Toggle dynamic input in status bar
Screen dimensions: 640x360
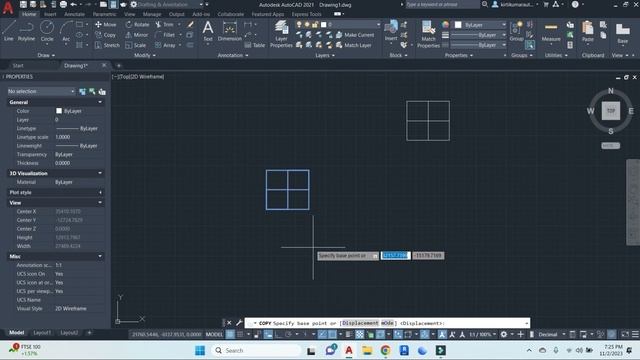pyautogui.click(x=268, y=334)
